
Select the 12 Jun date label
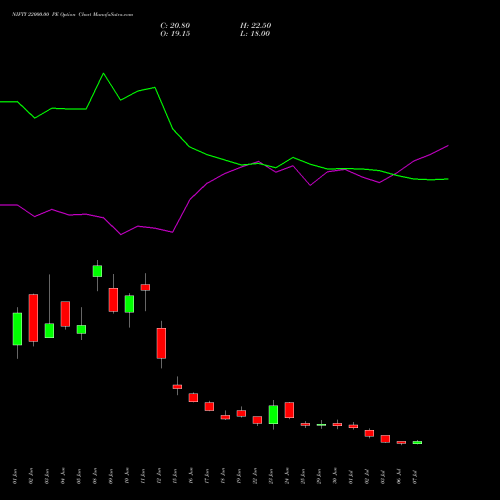159,476
